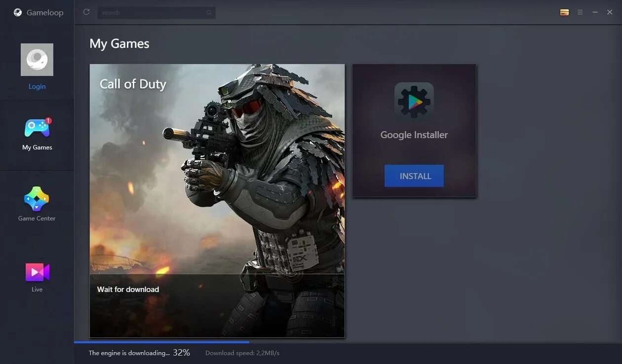
Task: Click the My Games sidebar label
Action: pos(37,147)
